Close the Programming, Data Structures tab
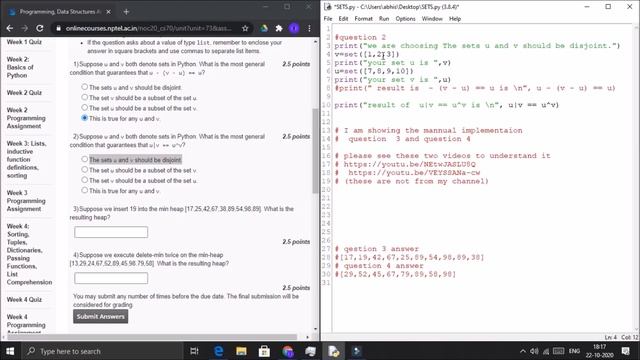640x360 pixels. click(x=108, y=12)
